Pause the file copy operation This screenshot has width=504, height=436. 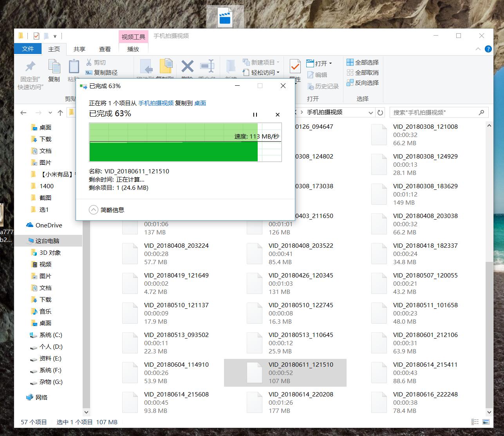coord(255,115)
